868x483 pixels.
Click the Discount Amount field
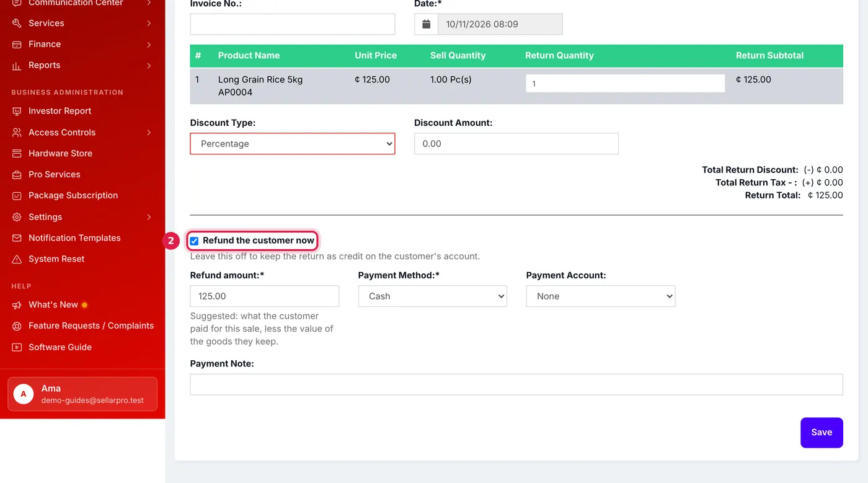(x=516, y=143)
